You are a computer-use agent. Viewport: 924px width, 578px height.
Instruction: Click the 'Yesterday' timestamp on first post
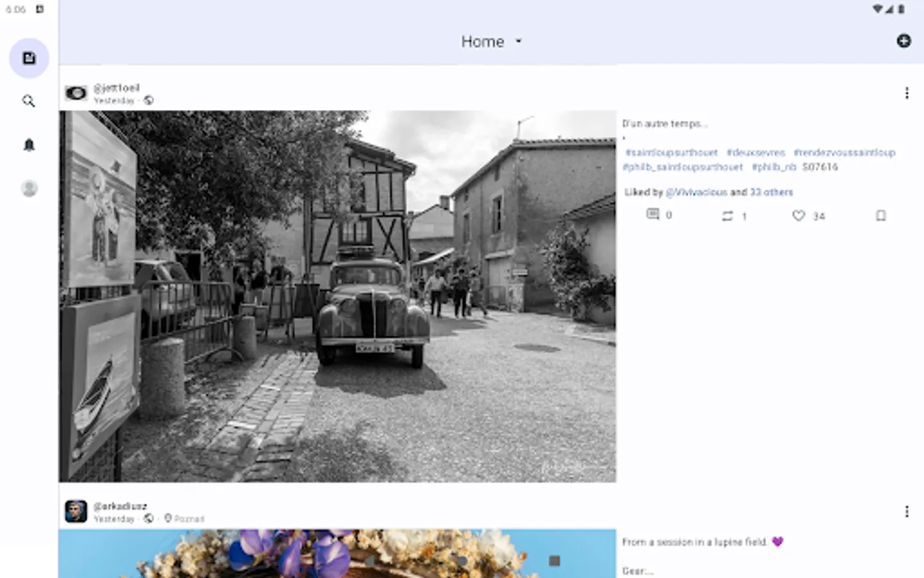(x=114, y=101)
